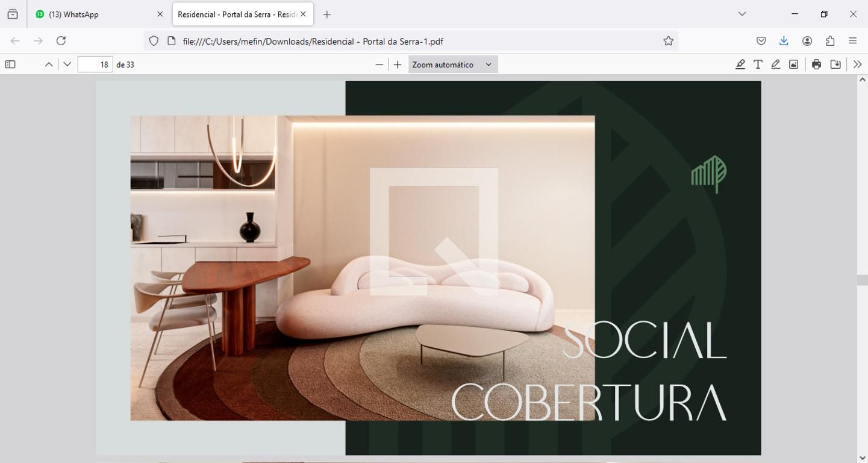Click the file page info icon
The width and height of the screenshot is (868, 463).
(x=172, y=41)
